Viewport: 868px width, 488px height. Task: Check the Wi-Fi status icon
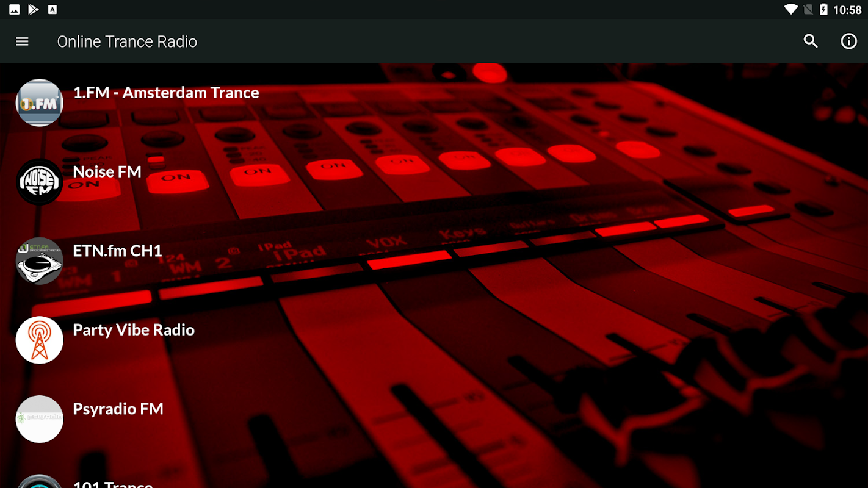pos(791,9)
